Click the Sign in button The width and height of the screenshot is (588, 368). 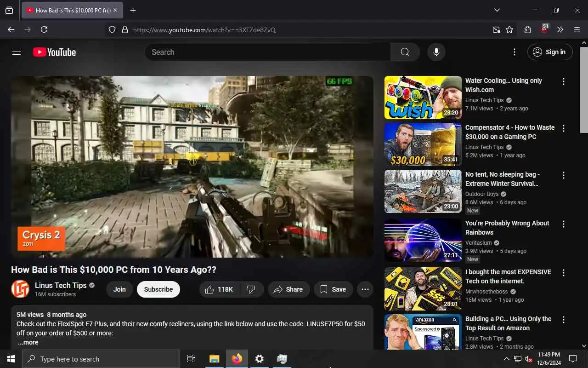550,52
